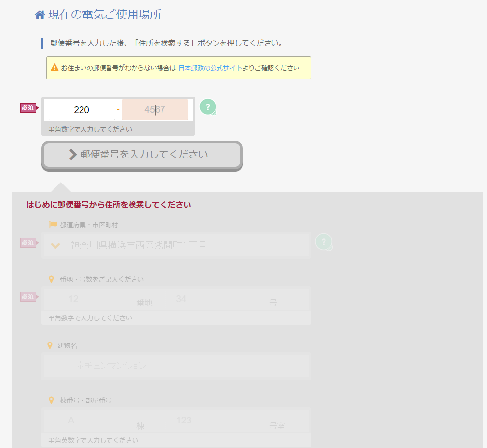Click the 必須 badge beside the postal code
Viewport: 487px width, 448px height.
(x=29, y=108)
